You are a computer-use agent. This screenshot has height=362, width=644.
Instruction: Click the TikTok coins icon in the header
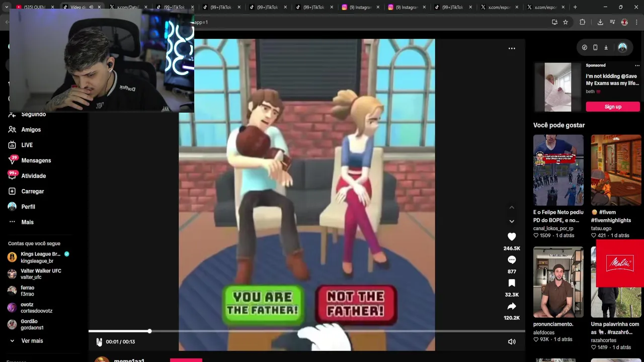[584, 47]
